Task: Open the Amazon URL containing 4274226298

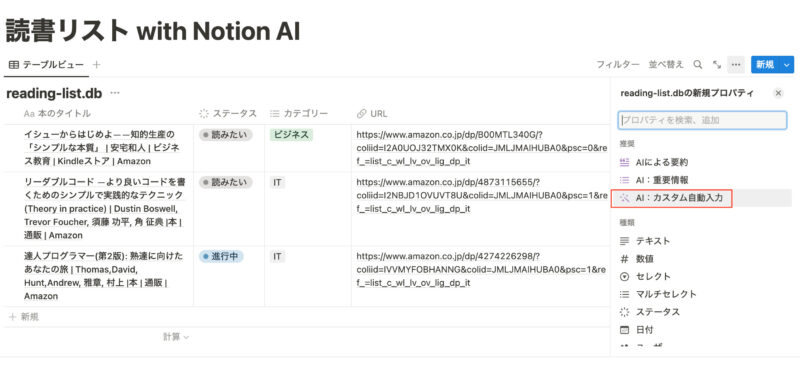Action: 482,269
